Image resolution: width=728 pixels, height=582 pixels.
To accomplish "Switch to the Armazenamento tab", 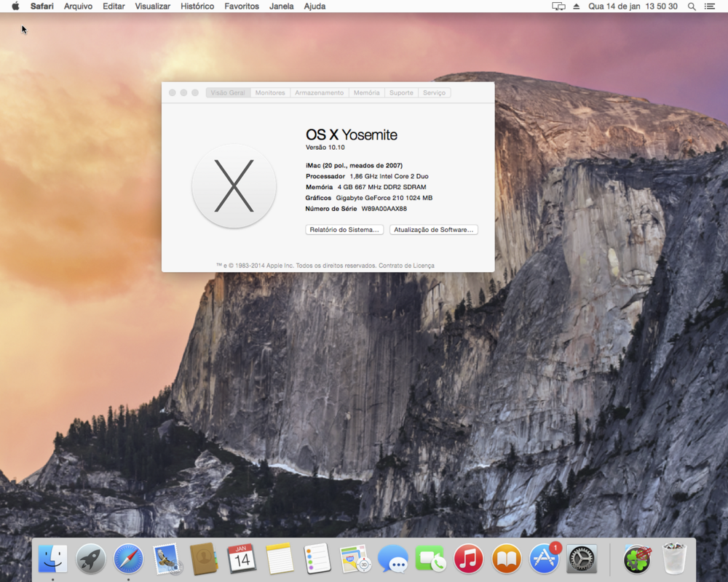I will [319, 93].
